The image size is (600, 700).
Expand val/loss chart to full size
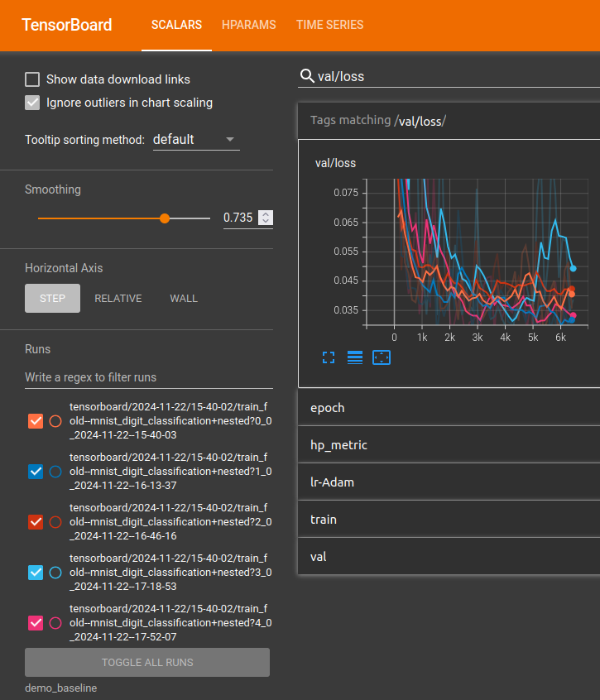(329, 357)
